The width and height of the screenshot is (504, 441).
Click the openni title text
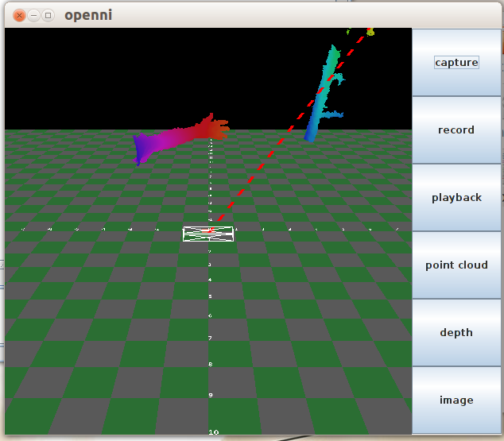pos(88,15)
